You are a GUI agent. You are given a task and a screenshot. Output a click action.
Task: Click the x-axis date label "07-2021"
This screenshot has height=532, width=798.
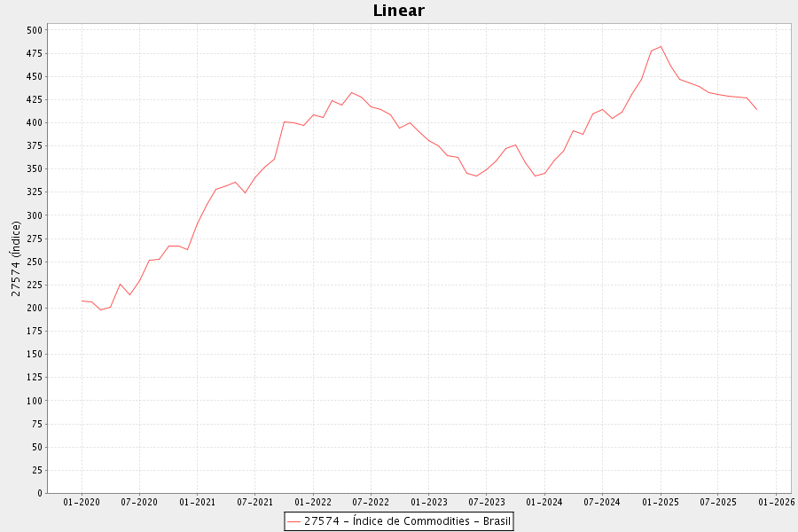[x=255, y=503]
